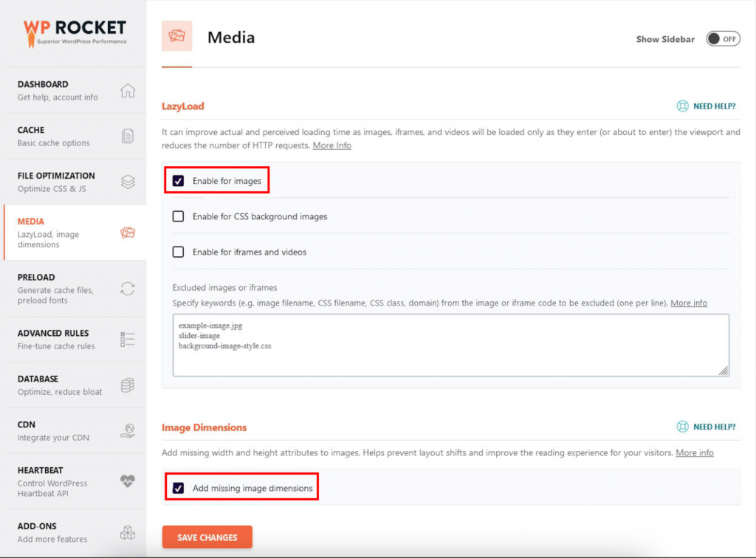Viewport: 756px width, 558px height.
Task: Click the Advanced Rules list icon
Action: click(127, 340)
